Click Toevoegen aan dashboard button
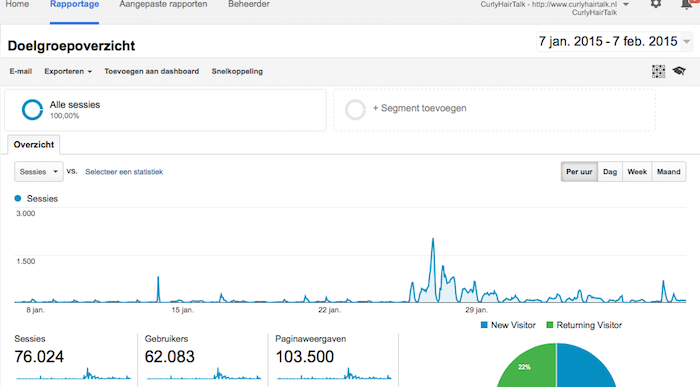This screenshot has height=387, width=700. pyautogui.click(x=152, y=71)
